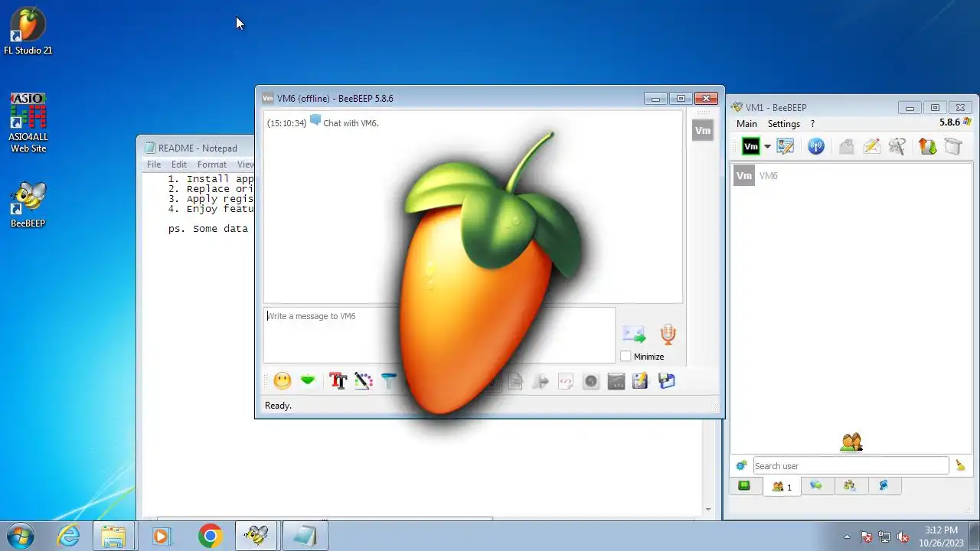Select user VM6 in the user list
The image size is (980, 551).
click(x=851, y=176)
